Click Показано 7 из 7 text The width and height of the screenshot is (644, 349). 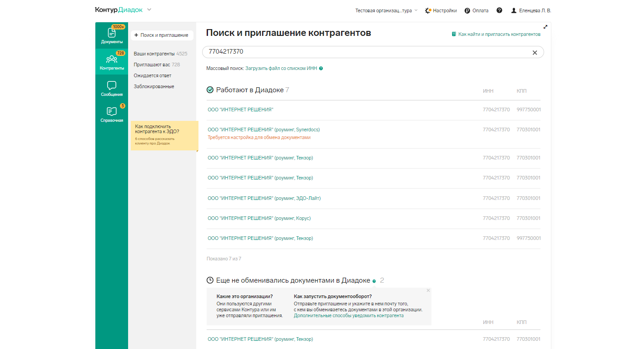point(224,259)
